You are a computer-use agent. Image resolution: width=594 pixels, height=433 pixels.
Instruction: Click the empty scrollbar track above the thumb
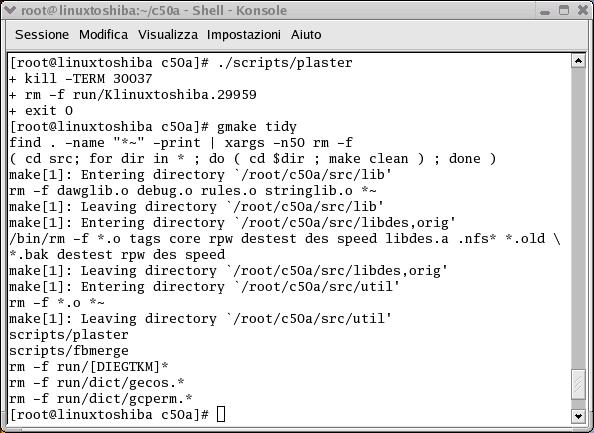pyautogui.click(x=578, y=219)
